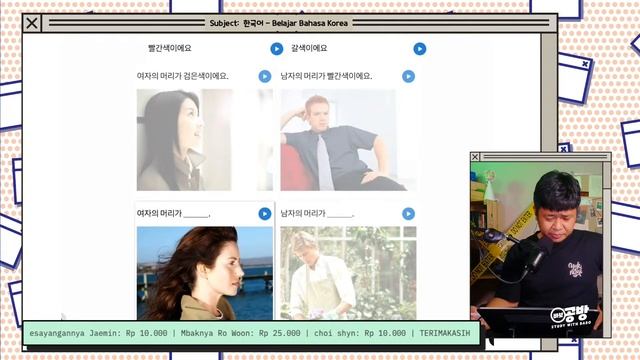The image size is (640, 360).
Task: Click the blank in 여자의 머리가 sentence
Action: tap(196, 214)
